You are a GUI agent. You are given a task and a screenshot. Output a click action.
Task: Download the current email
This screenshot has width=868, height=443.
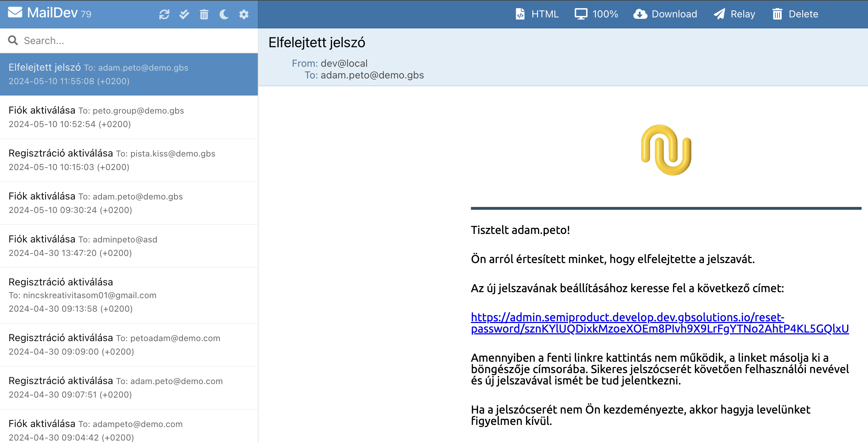[666, 14]
